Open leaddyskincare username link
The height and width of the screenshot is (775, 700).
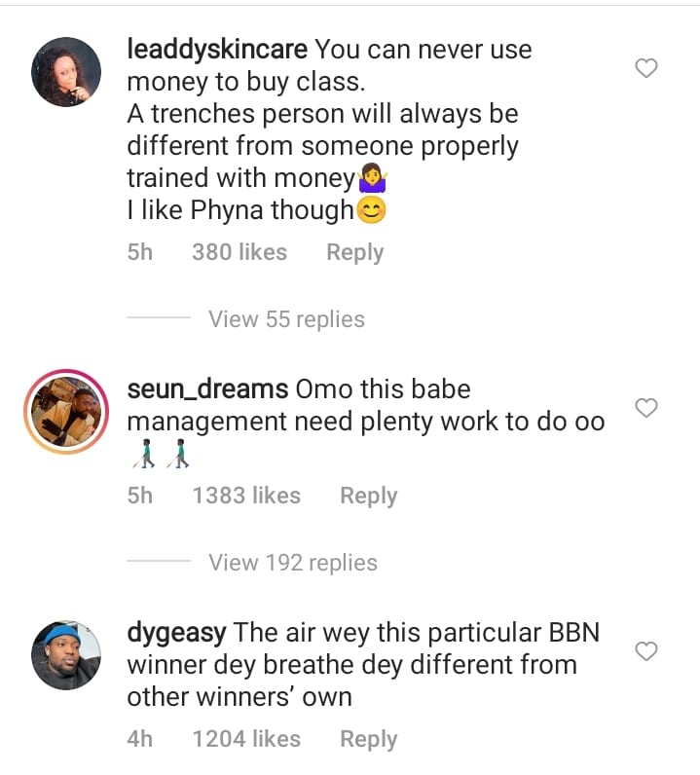click(x=218, y=49)
